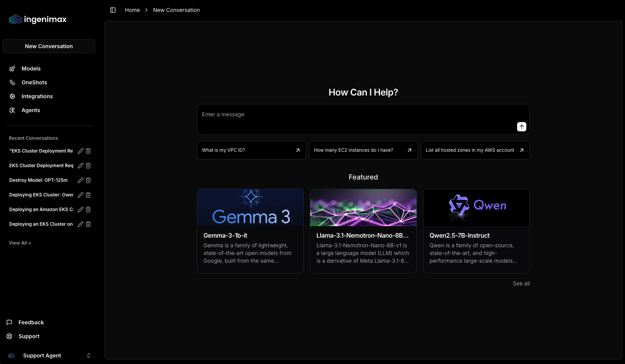
Task: Click the ingenimax logo
Action: [38, 19]
